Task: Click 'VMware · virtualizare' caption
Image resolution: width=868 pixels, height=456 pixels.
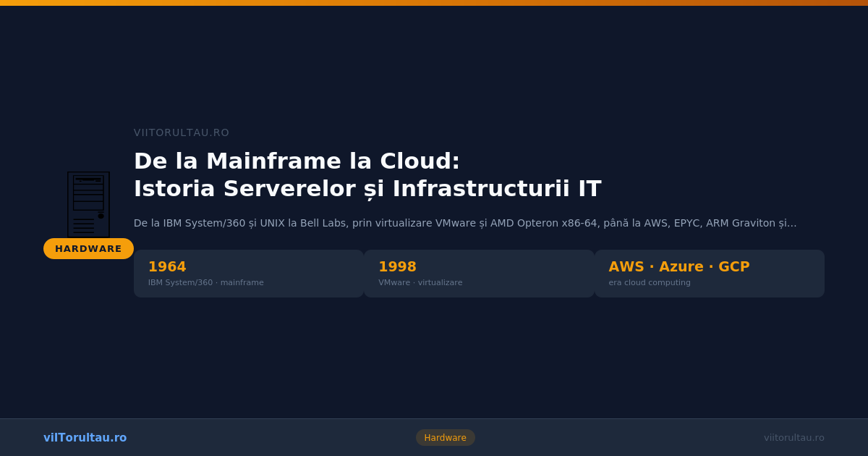Action: pyautogui.click(x=420, y=283)
